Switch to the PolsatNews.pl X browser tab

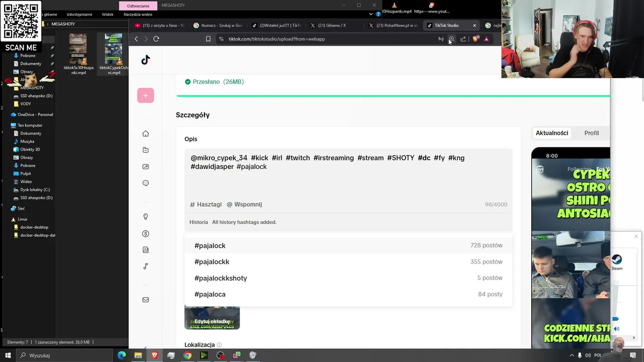(x=393, y=25)
